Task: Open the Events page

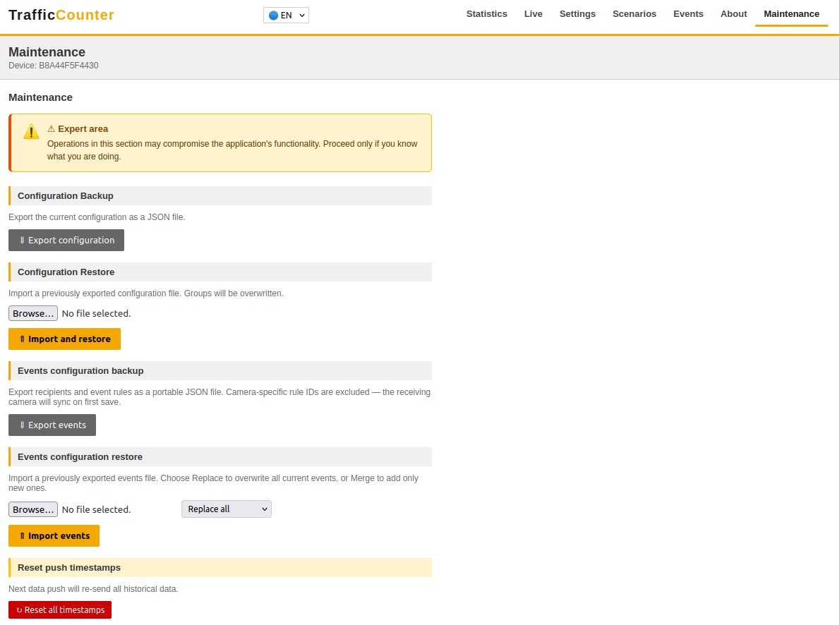Action: pos(688,14)
